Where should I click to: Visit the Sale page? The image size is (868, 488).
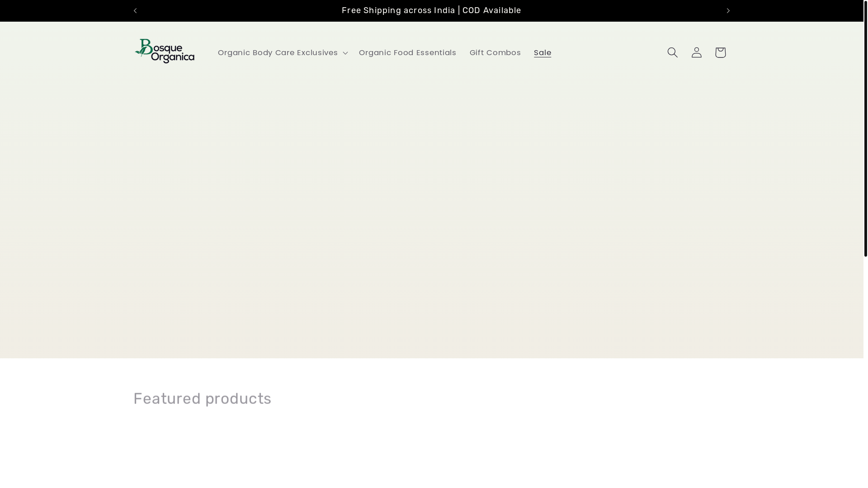point(542,53)
